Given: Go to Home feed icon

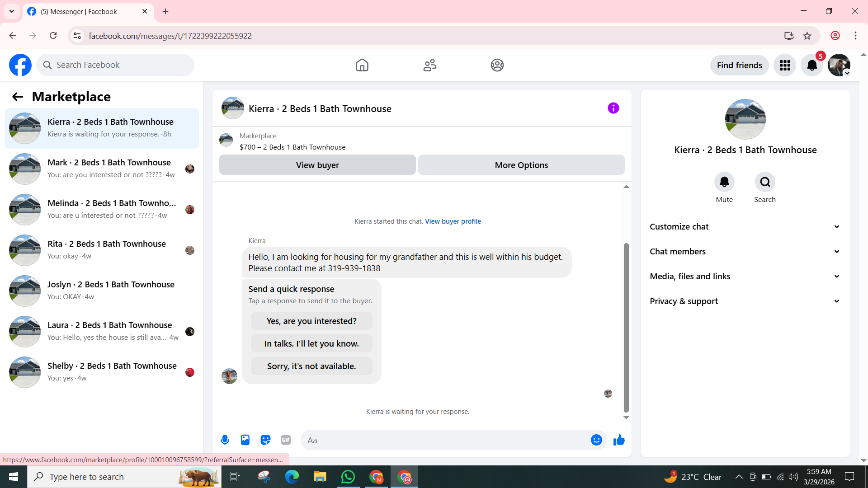Looking at the screenshot, I should tap(362, 65).
